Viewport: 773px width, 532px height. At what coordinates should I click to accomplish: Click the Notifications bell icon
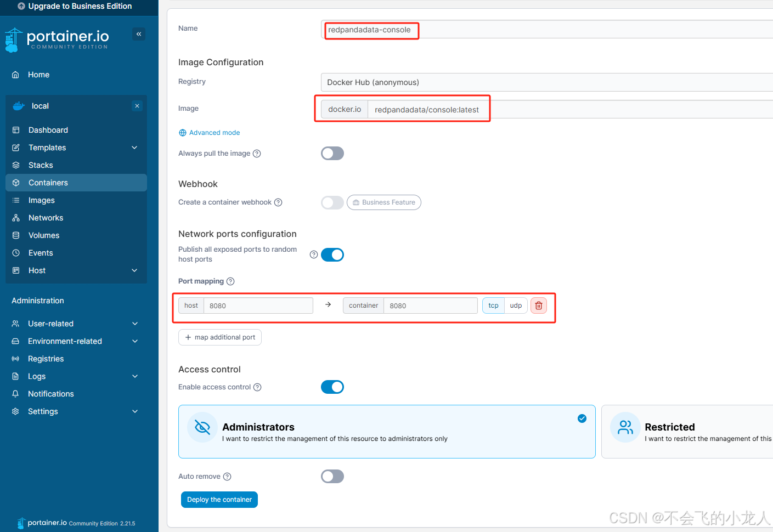[x=15, y=394]
